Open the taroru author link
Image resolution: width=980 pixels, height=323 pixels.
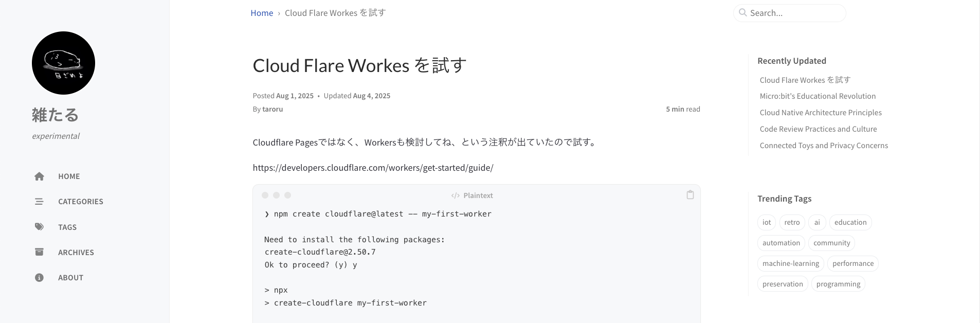[x=273, y=109]
